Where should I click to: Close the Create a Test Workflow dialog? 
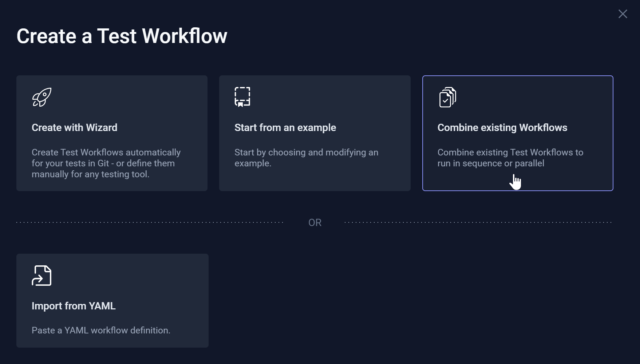(623, 14)
